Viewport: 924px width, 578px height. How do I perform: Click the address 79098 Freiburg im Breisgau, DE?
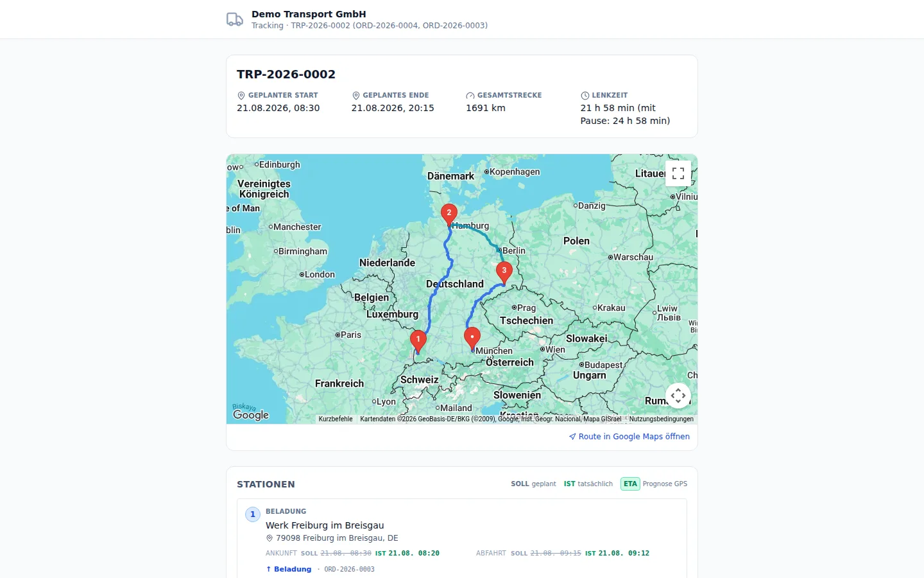337,538
